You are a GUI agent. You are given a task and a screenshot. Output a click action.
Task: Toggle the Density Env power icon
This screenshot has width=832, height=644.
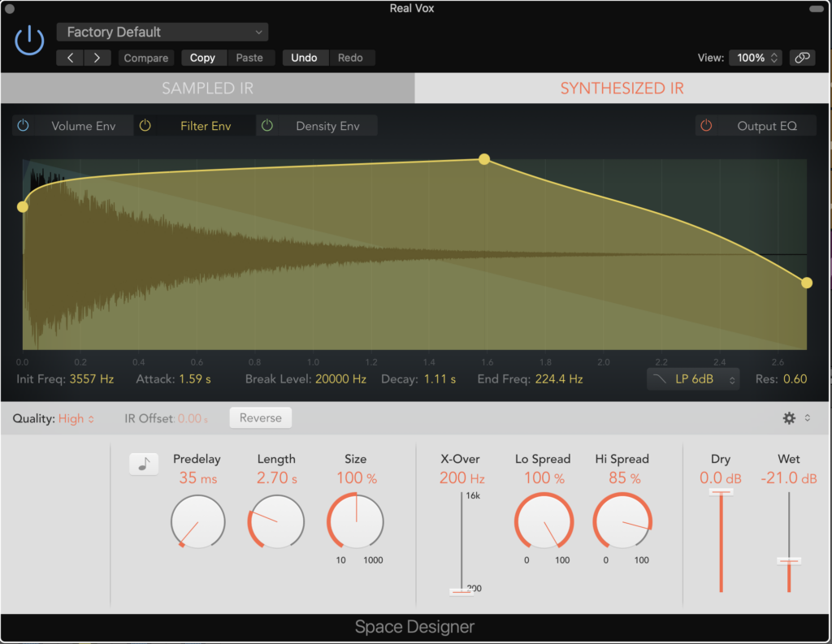(x=266, y=126)
